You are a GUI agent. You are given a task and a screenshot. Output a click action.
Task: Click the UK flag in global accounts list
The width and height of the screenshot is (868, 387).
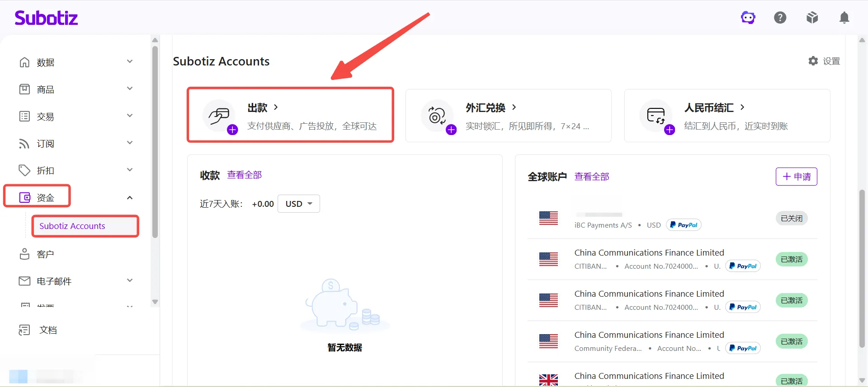(x=548, y=380)
